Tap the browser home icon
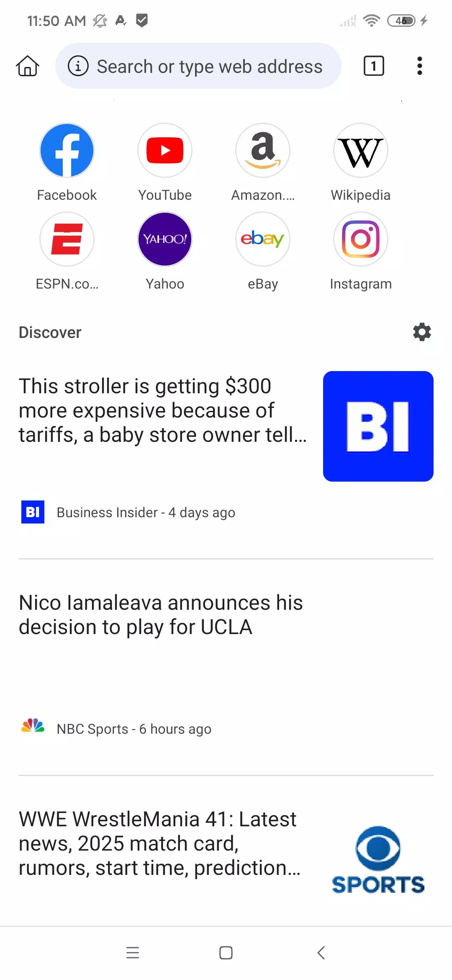Image resolution: width=452 pixels, height=980 pixels. click(x=28, y=66)
